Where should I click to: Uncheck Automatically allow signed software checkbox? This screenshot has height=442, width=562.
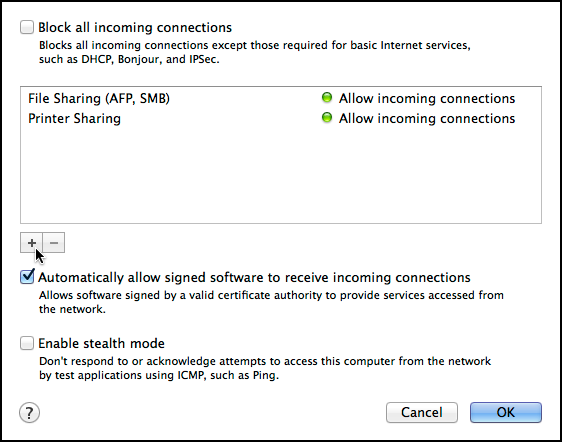[x=27, y=277]
